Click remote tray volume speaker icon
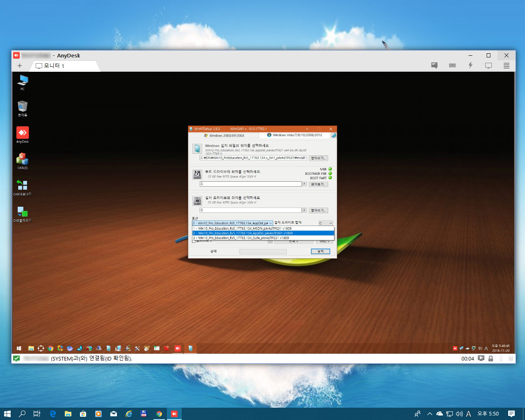Screen dimensions: 525x420 (480, 348)
